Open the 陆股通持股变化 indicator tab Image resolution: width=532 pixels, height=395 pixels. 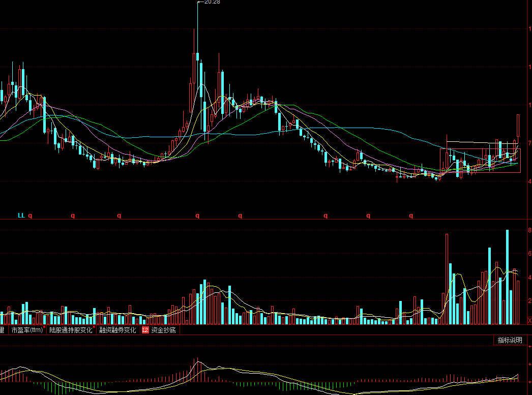coord(71,330)
